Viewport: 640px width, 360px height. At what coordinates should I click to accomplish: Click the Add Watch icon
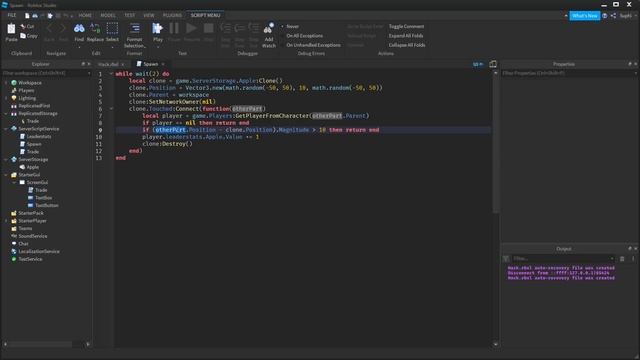click(x=269, y=29)
